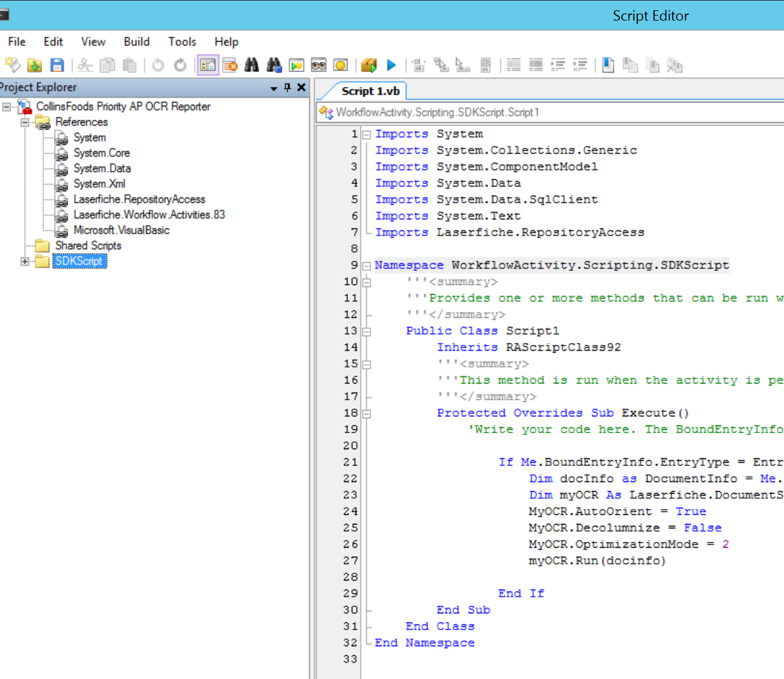
Task: Collapse the Public Class Script1 code region
Action: pyautogui.click(x=366, y=331)
